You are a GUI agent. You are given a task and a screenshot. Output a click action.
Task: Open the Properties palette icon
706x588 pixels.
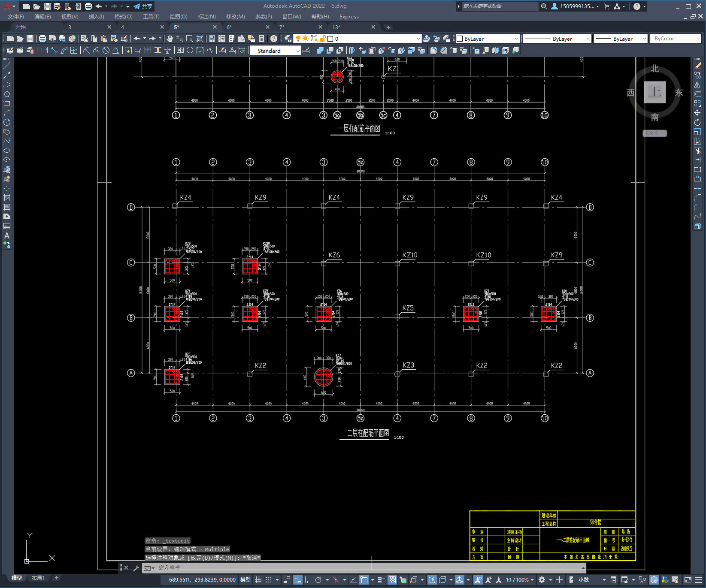click(x=212, y=39)
